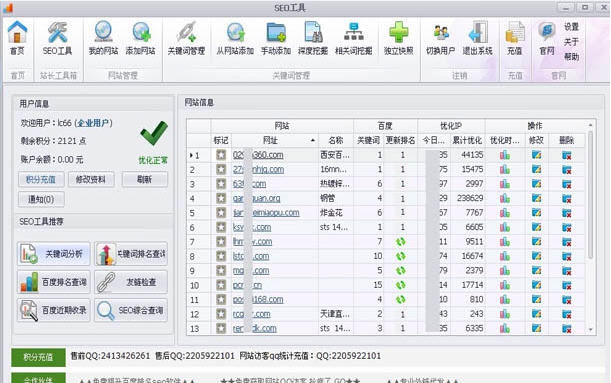Image resolution: width=611 pixels, height=383 pixels.
Task: Launch the 关键词排名查询 tool
Action: [131, 254]
